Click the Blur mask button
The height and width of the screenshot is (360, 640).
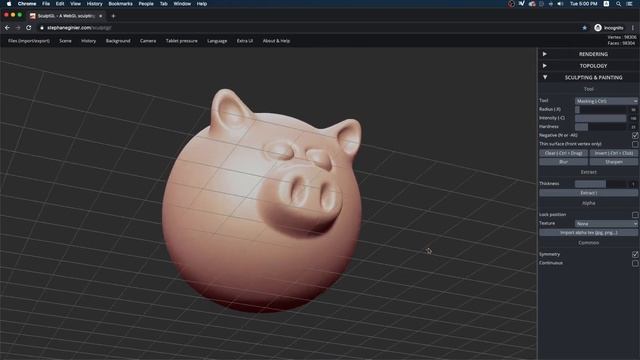point(564,162)
